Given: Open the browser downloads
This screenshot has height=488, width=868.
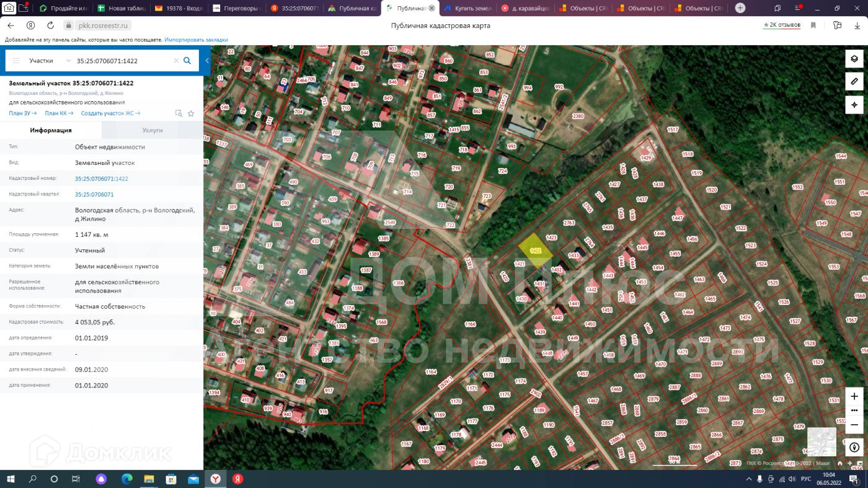Looking at the screenshot, I should pyautogui.click(x=858, y=25).
